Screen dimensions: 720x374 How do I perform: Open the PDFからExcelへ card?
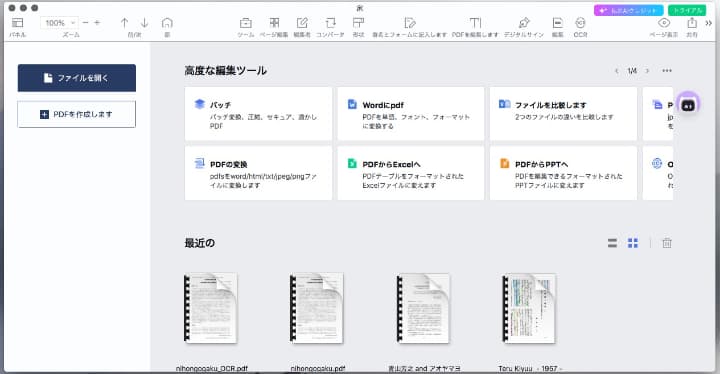(x=411, y=173)
